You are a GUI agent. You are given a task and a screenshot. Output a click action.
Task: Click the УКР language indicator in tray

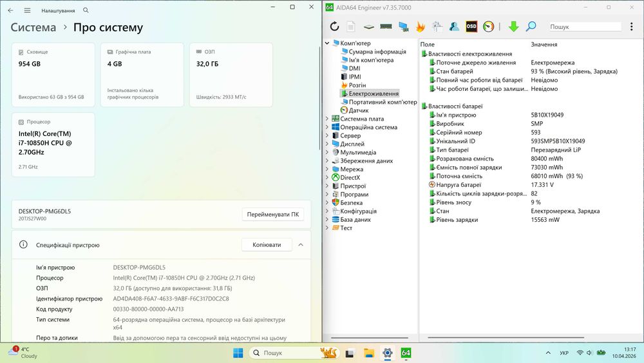[x=564, y=353]
